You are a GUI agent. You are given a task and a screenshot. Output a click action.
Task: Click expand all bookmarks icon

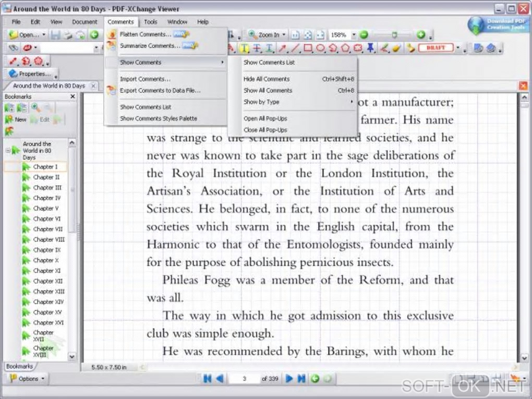coord(9,108)
